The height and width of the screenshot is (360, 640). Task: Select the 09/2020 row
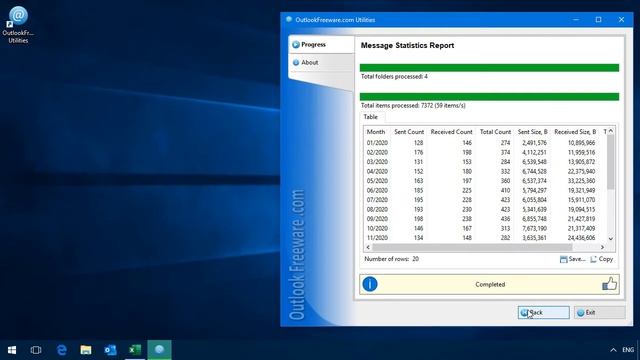point(485,219)
